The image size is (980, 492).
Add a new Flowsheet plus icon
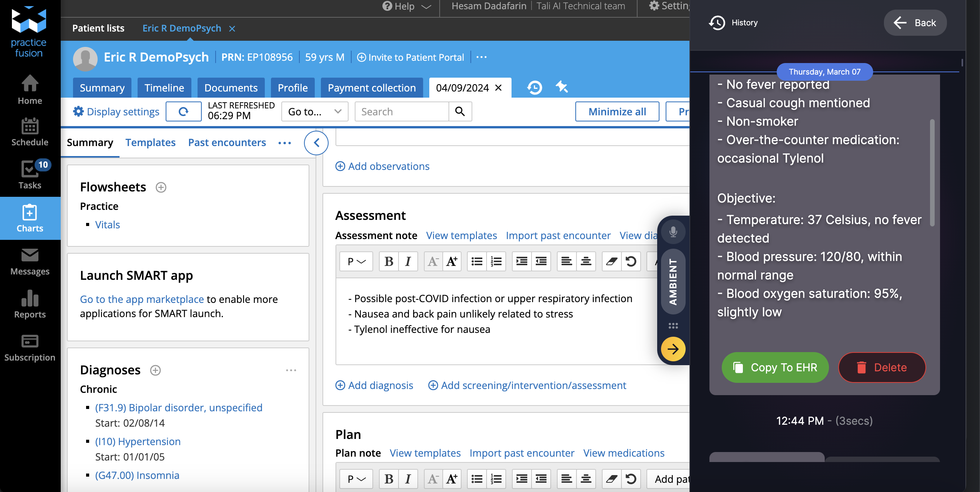[x=161, y=187]
